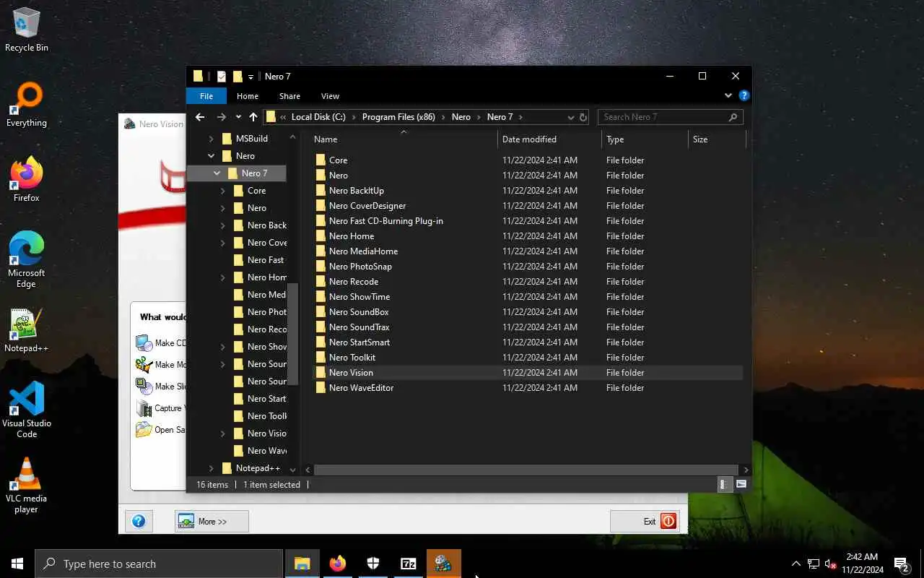Image resolution: width=924 pixels, height=578 pixels.
Task: Switch to large icons view layout
Action: pyautogui.click(x=741, y=484)
